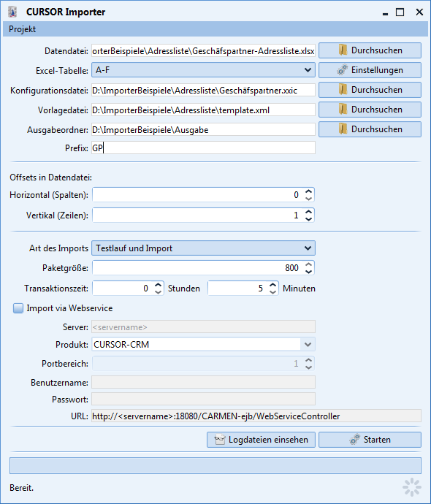Click the folder icon for Ausgabeordner
This screenshot has height=504, width=431.
pos(343,129)
